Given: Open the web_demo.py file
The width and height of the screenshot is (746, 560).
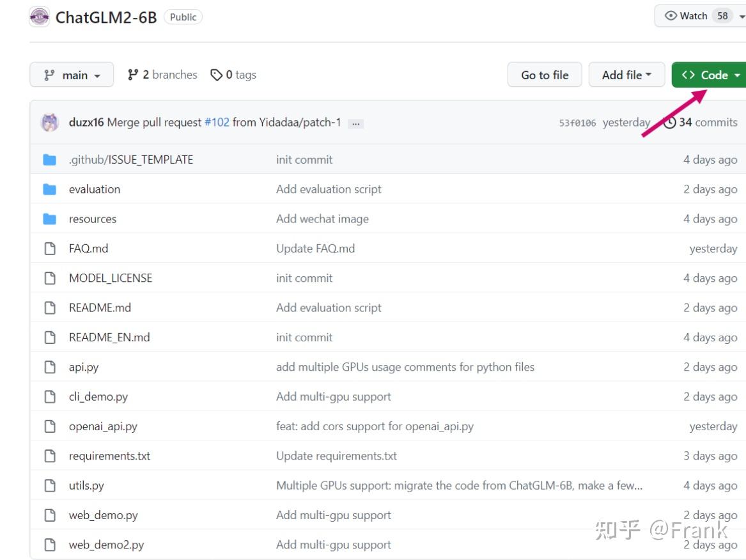Looking at the screenshot, I should point(104,515).
